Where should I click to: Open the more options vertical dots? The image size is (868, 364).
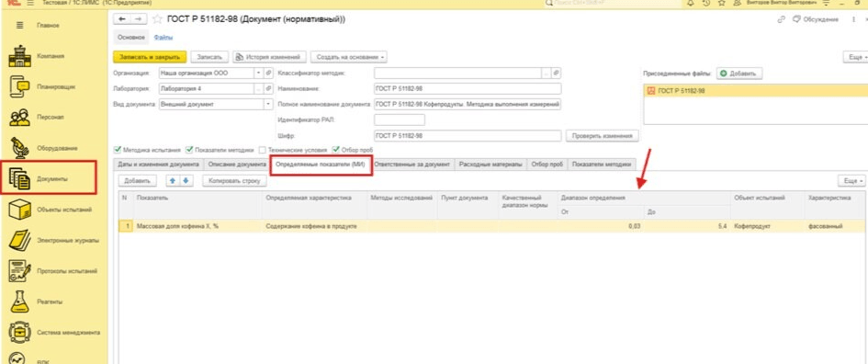tap(854, 19)
